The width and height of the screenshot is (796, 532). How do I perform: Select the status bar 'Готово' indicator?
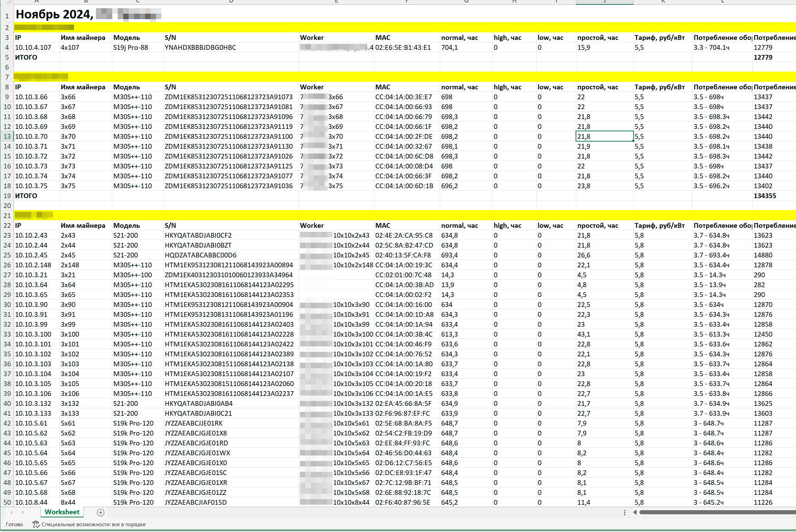click(14, 524)
